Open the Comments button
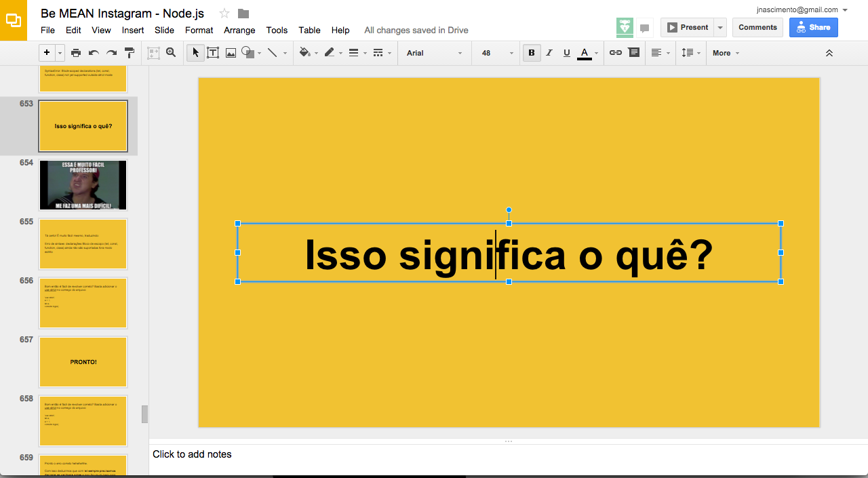The width and height of the screenshot is (868, 478). pos(757,27)
